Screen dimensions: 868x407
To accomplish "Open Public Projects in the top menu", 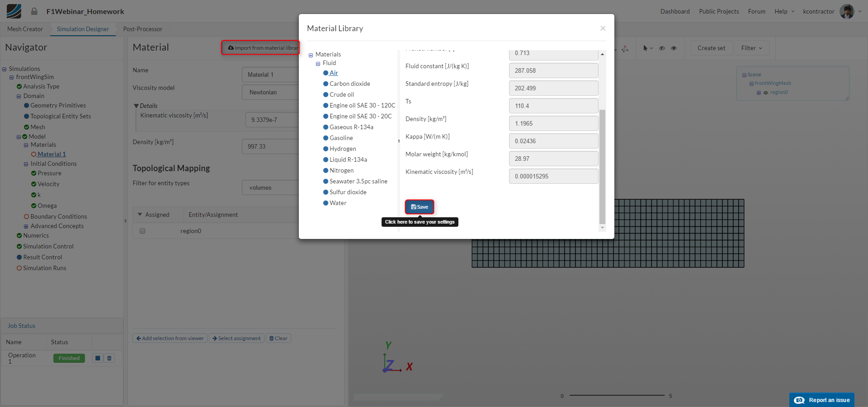I will coord(719,11).
